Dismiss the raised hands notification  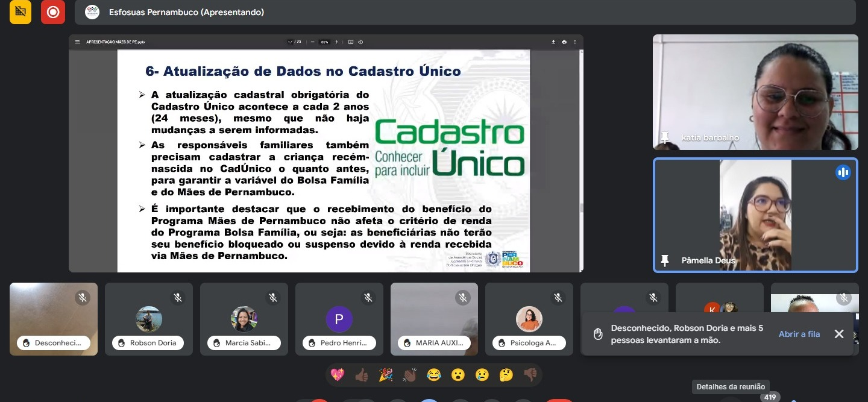pyautogui.click(x=839, y=334)
